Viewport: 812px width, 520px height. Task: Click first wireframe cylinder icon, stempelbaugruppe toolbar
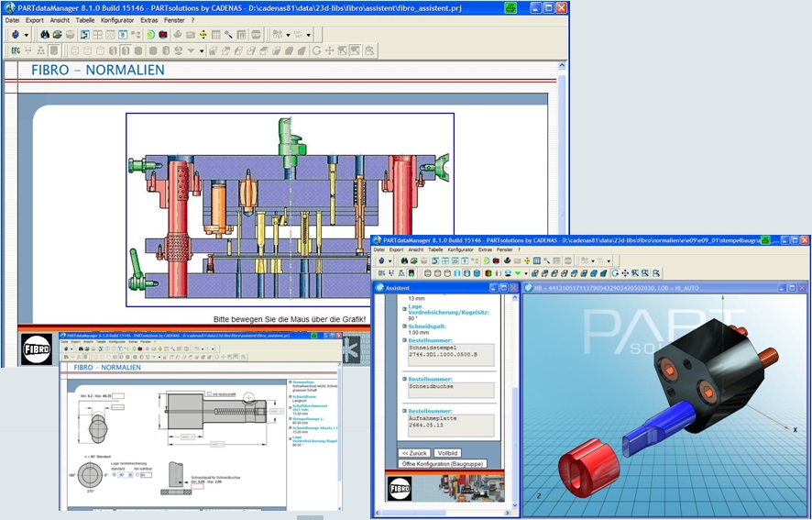[428, 273]
